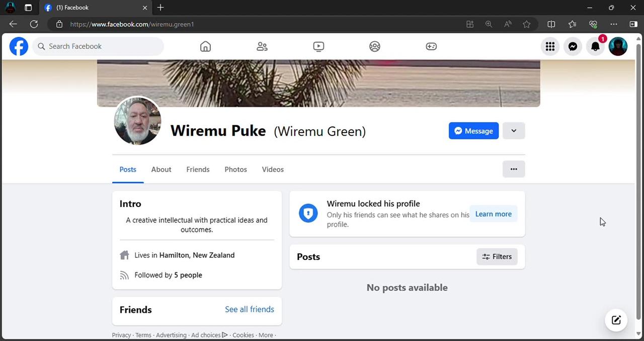
Task: Expand the chevron next to Message
Action: pos(513,130)
